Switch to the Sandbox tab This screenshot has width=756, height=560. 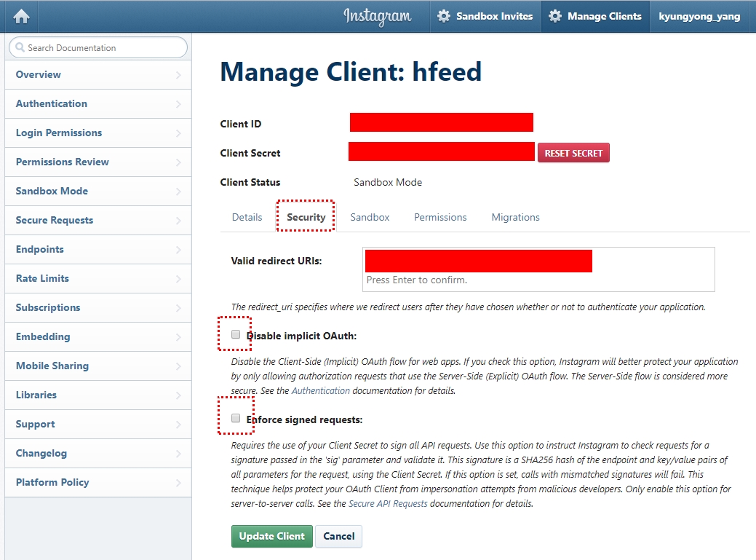(x=370, y=217)
